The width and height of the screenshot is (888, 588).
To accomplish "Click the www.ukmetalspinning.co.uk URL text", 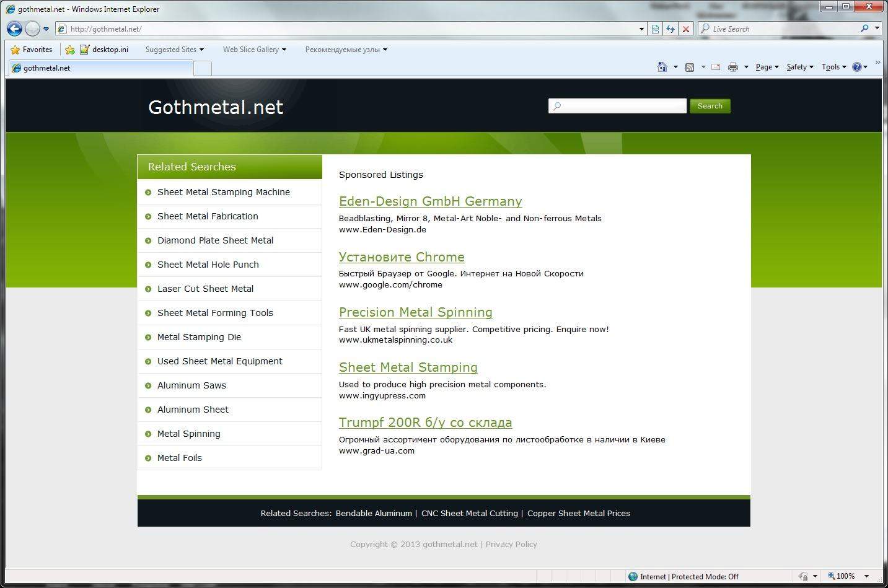I will (395, 340).
